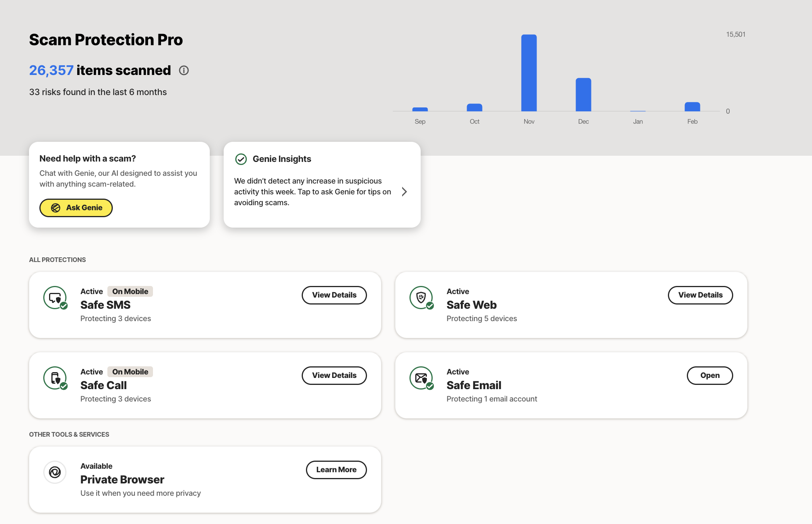The image size is (812, 524).
Task: Learn More about Private Browser
Action: coord(336,470)
